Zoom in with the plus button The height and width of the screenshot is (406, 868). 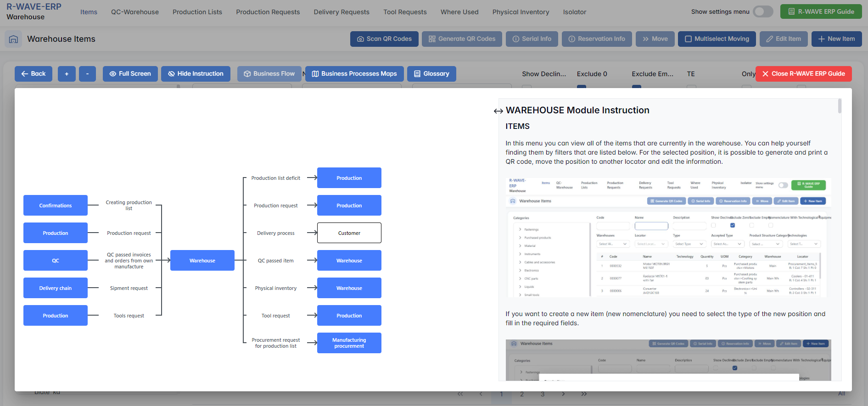pyautogui.click(x=67, y=74)
